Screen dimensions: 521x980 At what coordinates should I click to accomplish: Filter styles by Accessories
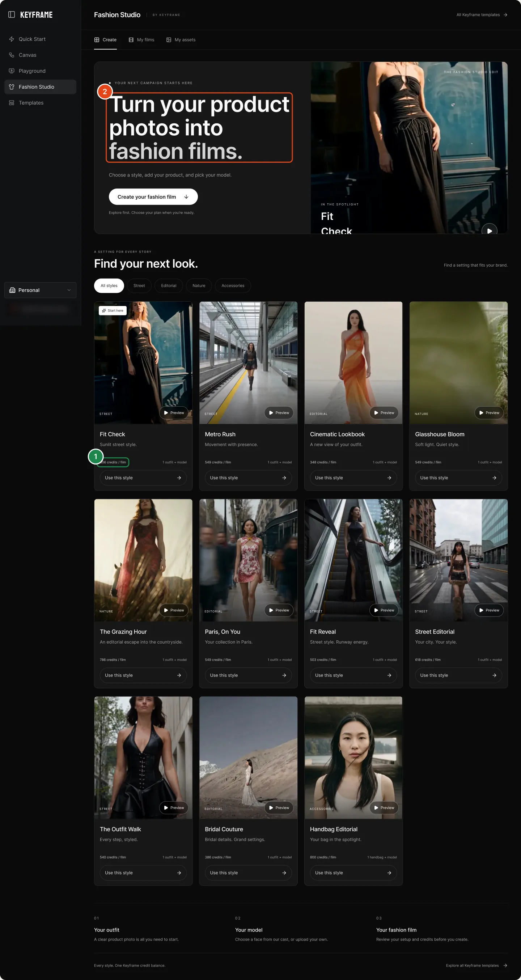tap(233, 286)
